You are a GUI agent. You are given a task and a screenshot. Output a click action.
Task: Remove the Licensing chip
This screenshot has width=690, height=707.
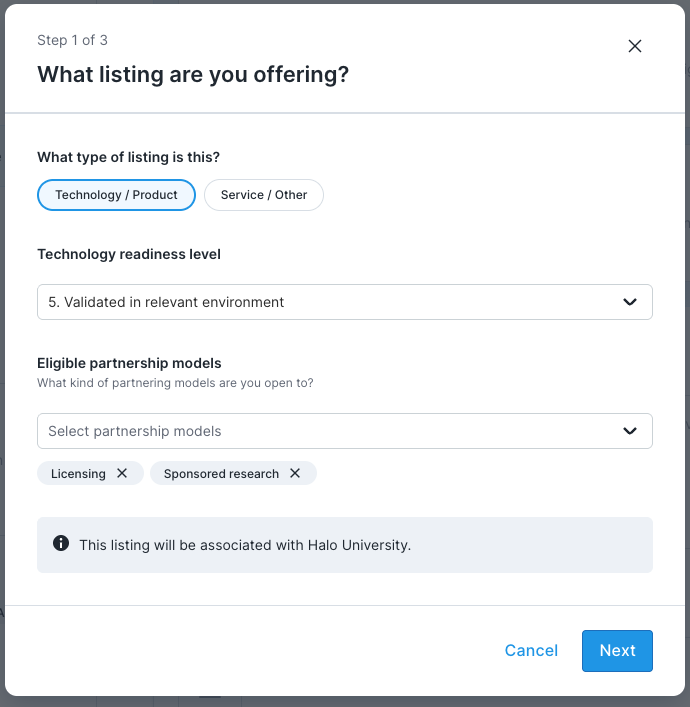[x=122, y=473]
